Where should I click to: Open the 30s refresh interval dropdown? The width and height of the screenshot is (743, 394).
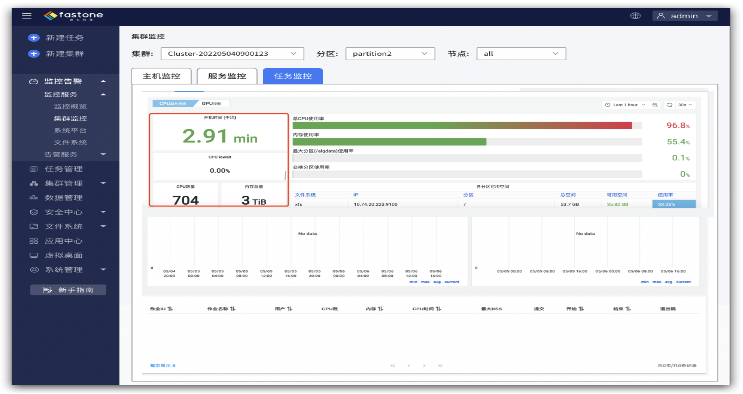[x=685, y=105]
